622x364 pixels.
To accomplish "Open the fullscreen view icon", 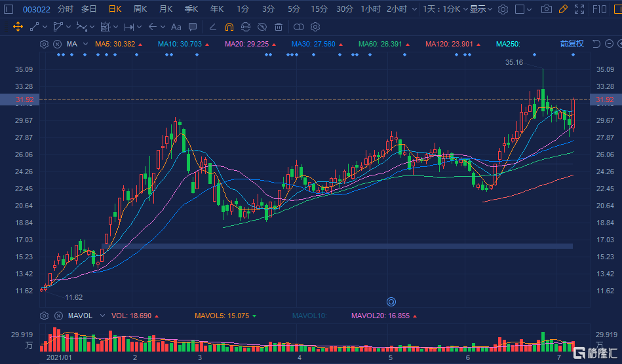I will 579,9.
